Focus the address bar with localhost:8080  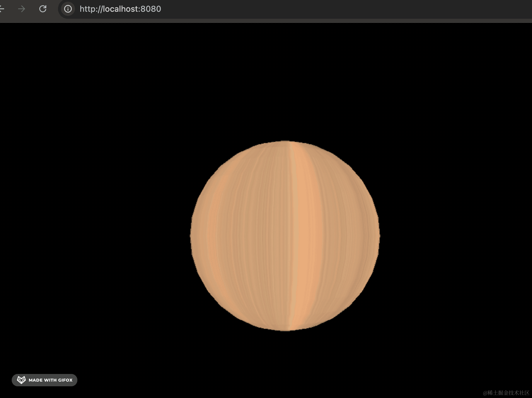(x=296, y=9)
